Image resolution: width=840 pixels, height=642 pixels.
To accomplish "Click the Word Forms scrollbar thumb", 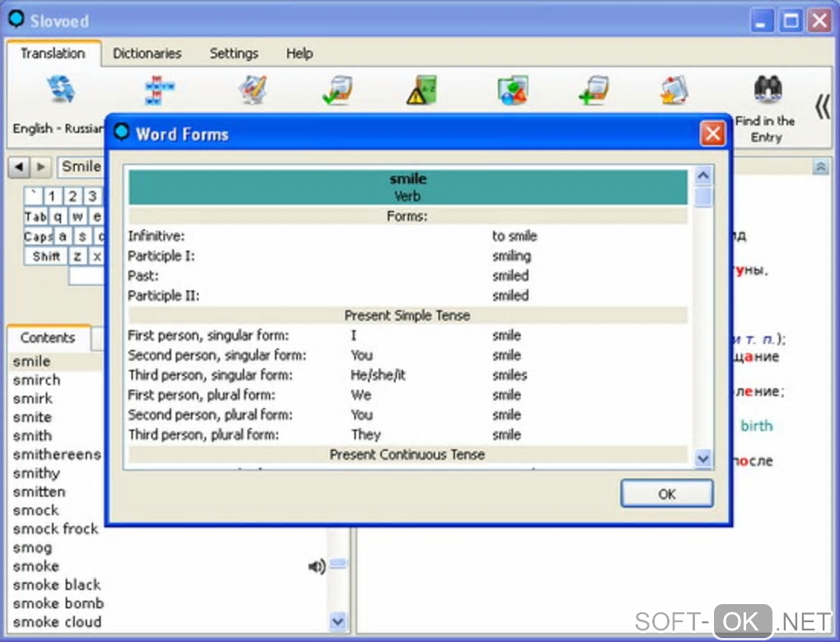I will 702,196.
